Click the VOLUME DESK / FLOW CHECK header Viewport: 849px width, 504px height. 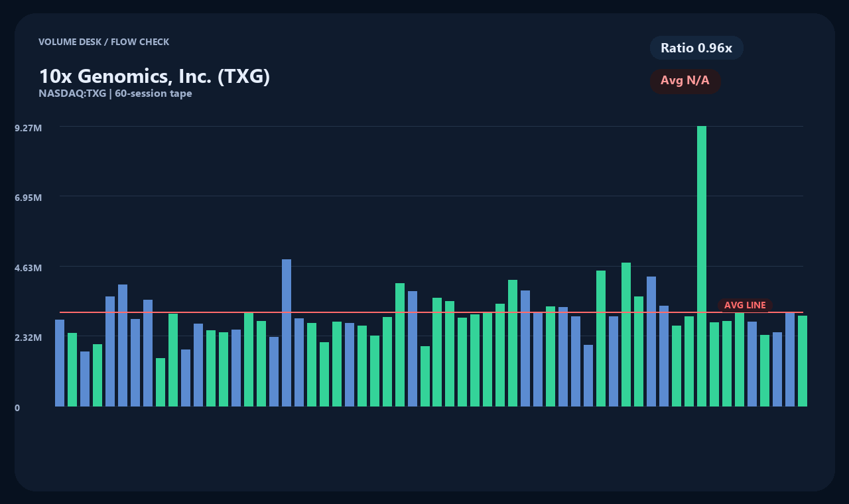103,42
